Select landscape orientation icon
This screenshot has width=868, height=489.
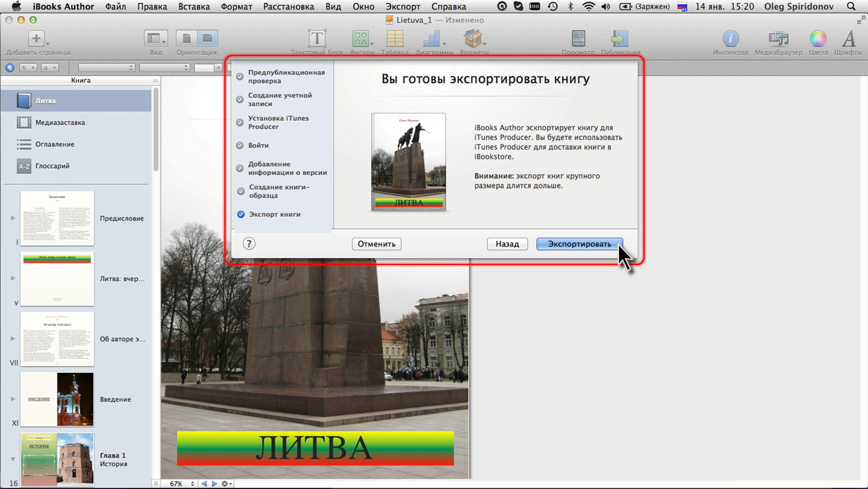[208, 38]
